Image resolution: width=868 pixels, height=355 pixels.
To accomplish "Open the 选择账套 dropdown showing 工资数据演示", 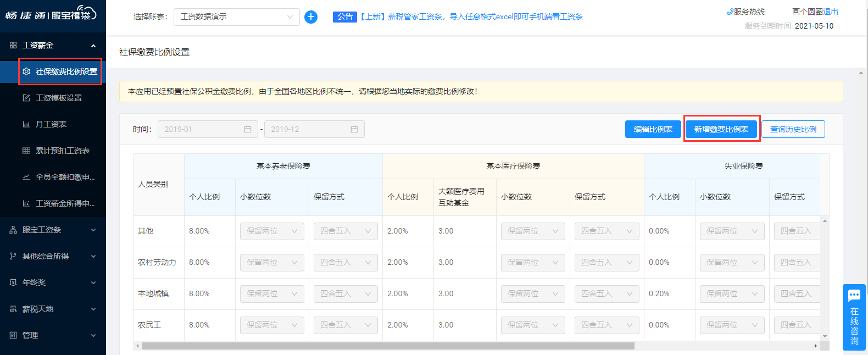I will [236, 17].
